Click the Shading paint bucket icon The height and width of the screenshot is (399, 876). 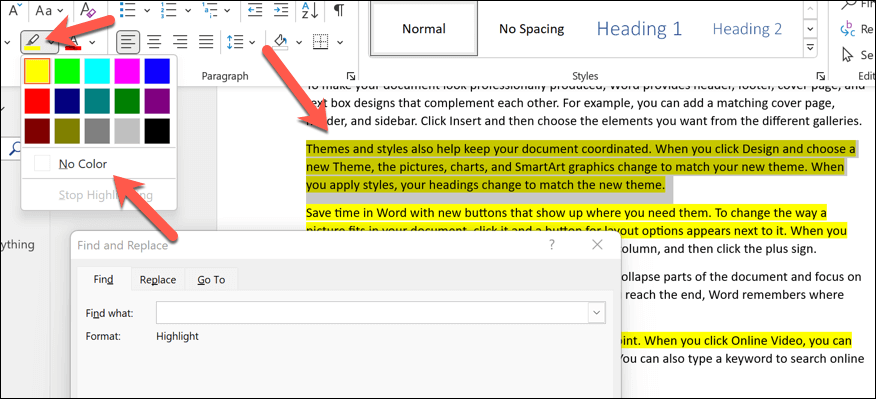(280, 41)
